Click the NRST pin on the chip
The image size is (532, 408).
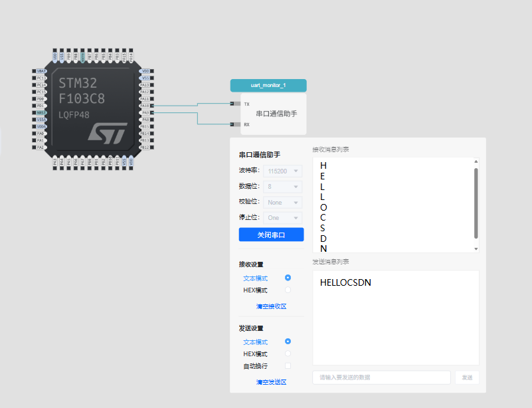coord(39,113)
